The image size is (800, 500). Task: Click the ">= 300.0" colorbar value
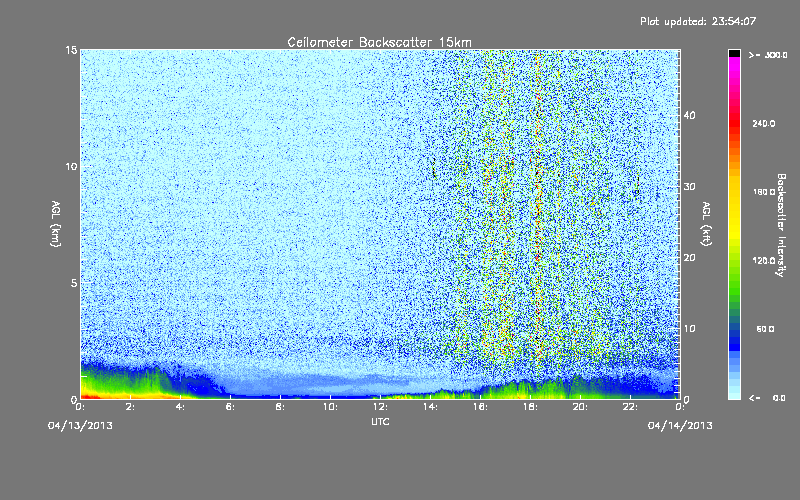[x=768, y=55]
